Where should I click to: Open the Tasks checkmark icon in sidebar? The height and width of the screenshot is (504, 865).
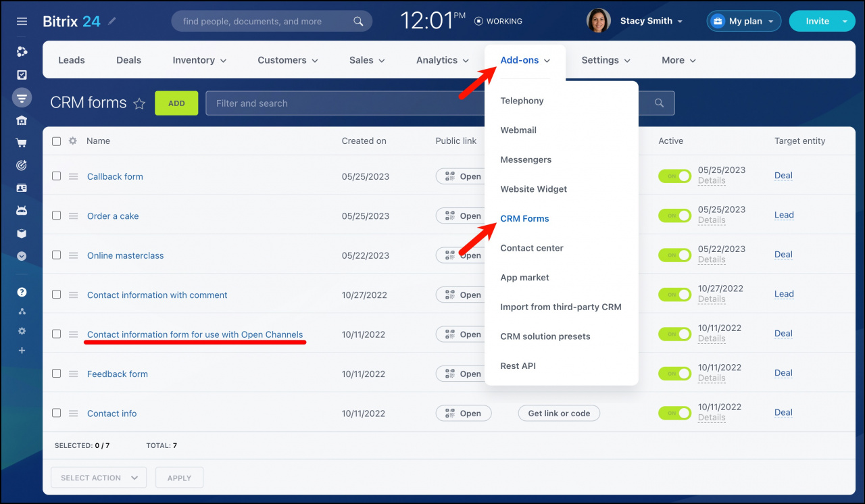pos(22,75)
